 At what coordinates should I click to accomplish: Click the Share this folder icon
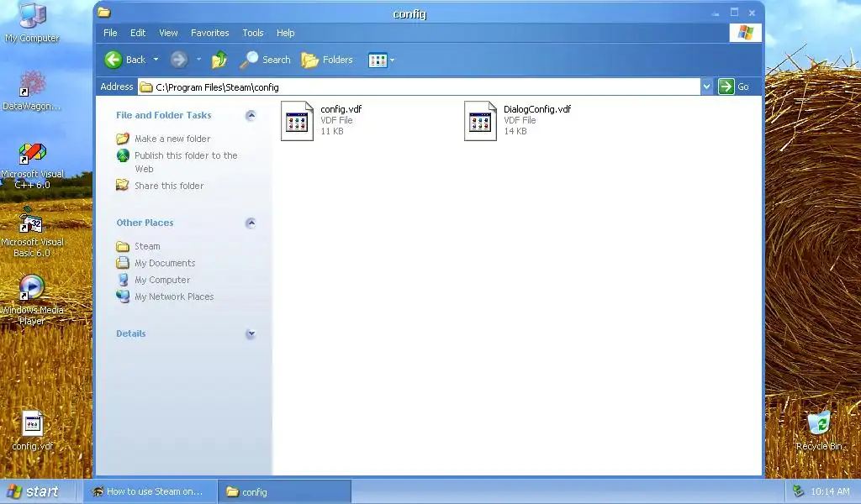(x=123, y=186)
